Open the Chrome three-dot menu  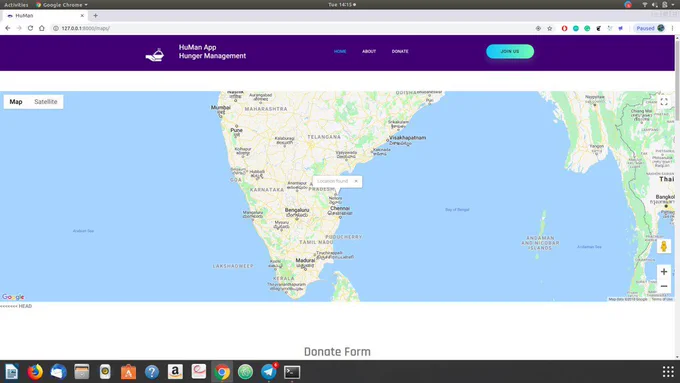point(673,28)
